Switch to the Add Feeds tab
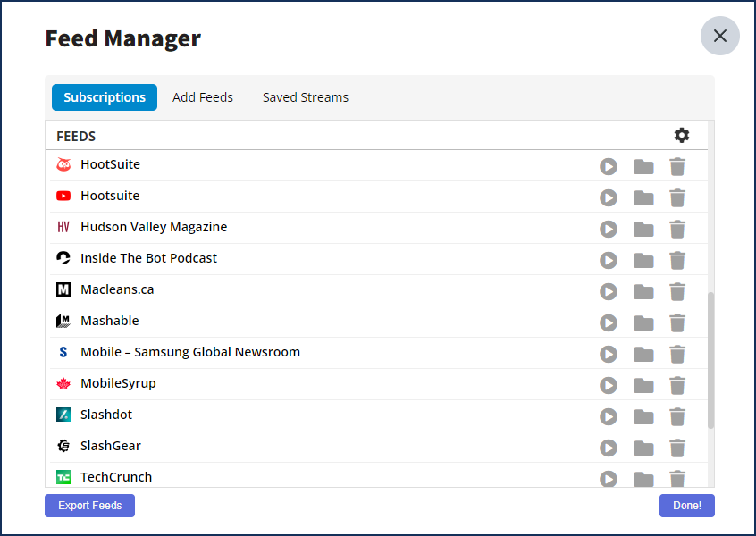 (x=203, y=97)
